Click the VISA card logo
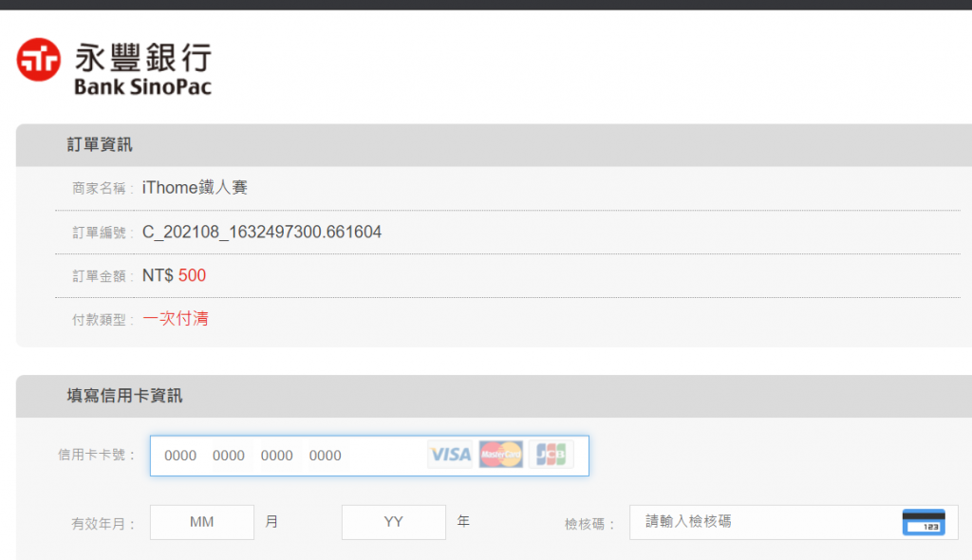 pos(450,455)
